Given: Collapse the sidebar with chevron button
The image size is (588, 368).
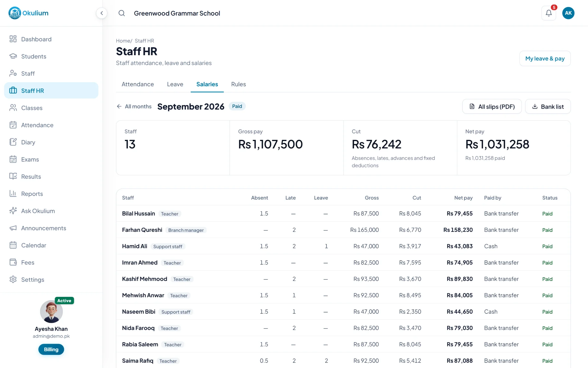Looking at the screenshot, I should click(102, 13).
